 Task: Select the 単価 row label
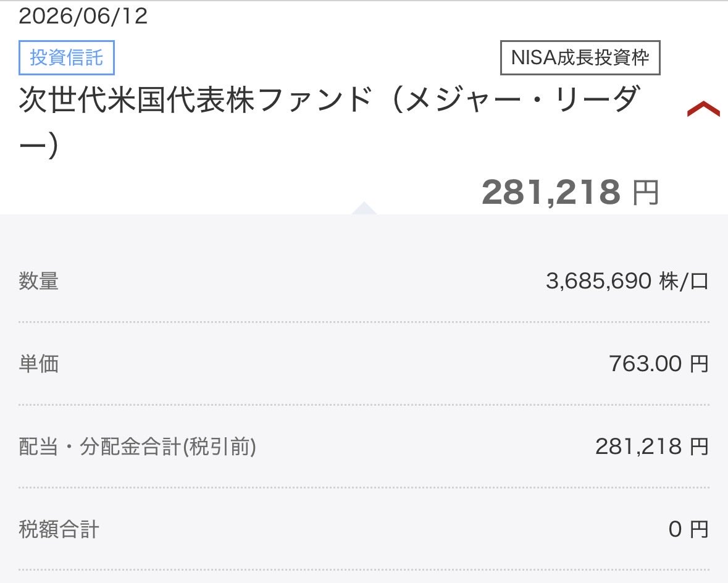click(x=38, y=364)
